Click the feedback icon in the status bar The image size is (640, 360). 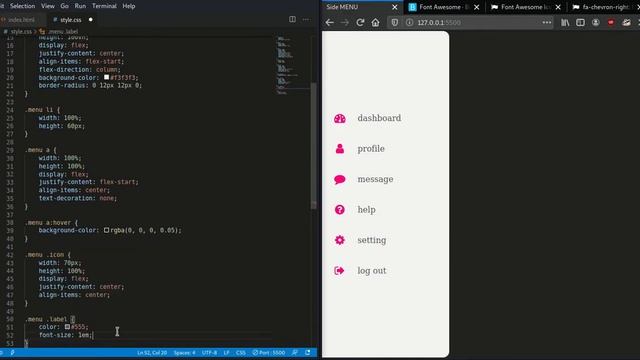point(295,353)
